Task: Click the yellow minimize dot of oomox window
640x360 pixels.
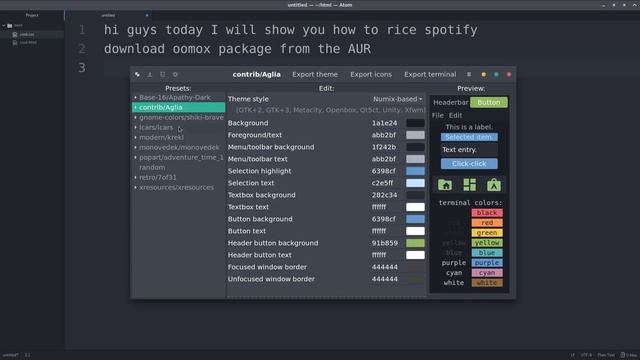Action: pyautogui.click(x=484, y=74)
